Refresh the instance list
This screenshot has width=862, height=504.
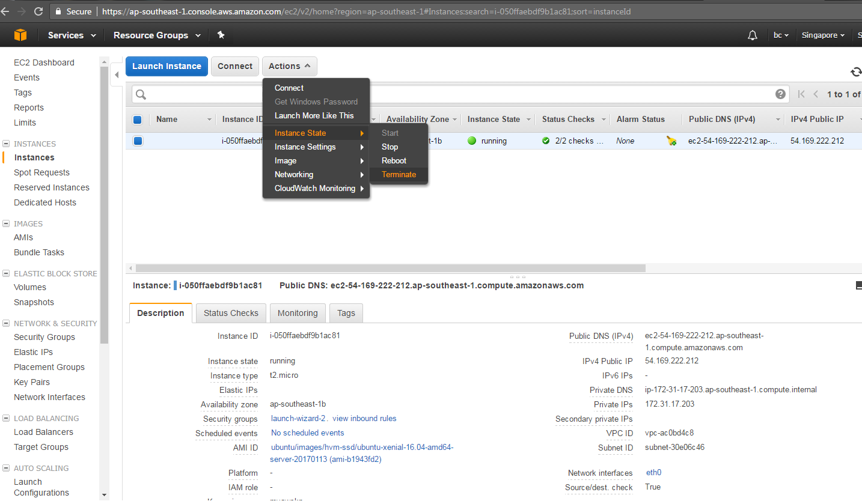[855, 71]
